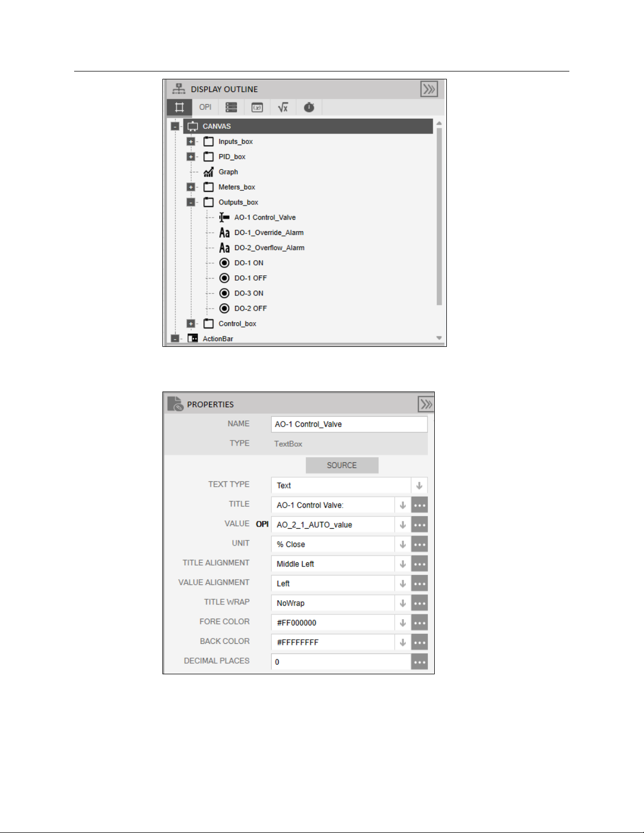Open the BACK COLOR dropdown arrow

(403, 642)
